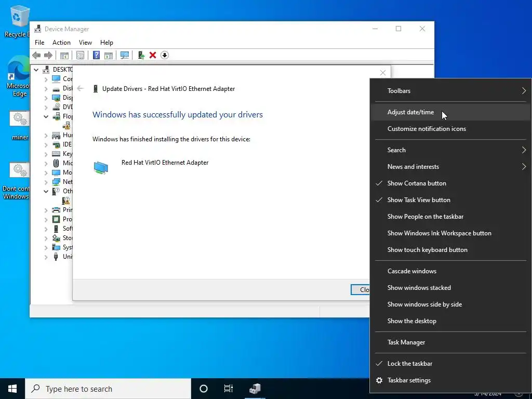Collapse the Floppy category chevron
Viewport: 532px width, 399px height.
pos(46,116)
